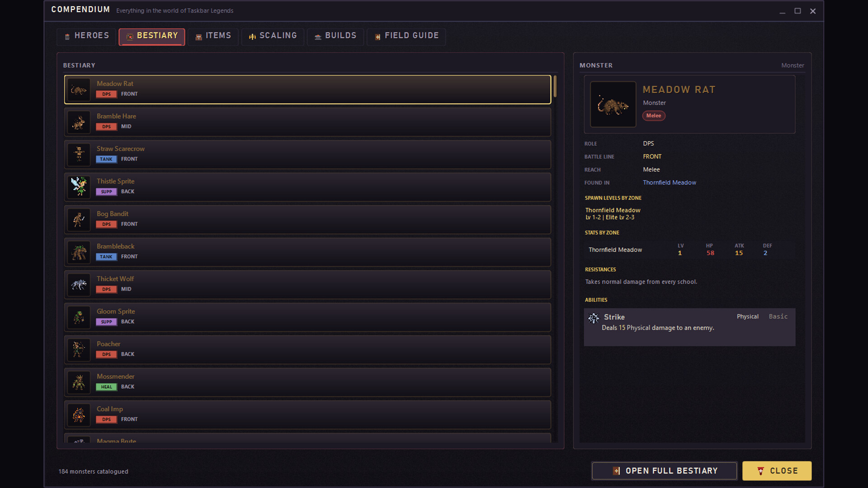Click the Strike ability name
The image size is (868, 488).
[x=614, y=317]
